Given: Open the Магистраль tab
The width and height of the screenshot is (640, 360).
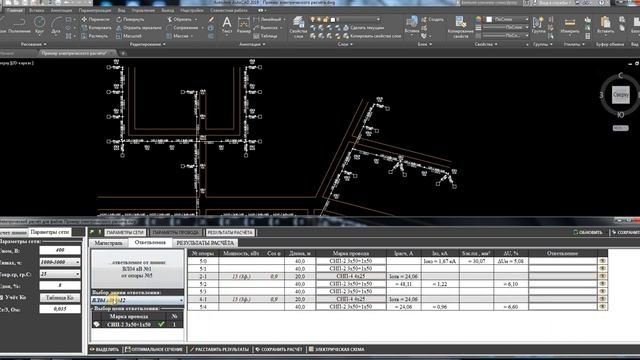Looking at the screenshot, I should [108, 243].
